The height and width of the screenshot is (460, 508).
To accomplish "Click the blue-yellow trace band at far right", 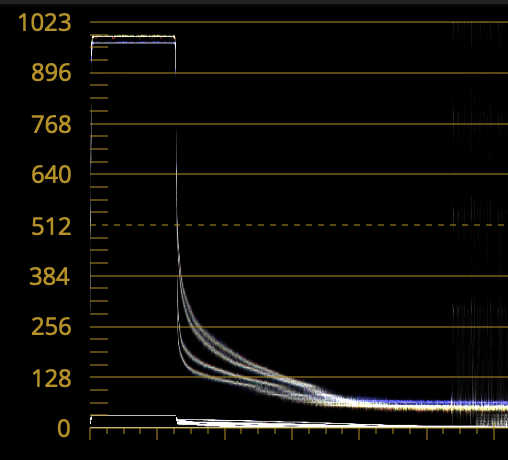I will [433, 406].
